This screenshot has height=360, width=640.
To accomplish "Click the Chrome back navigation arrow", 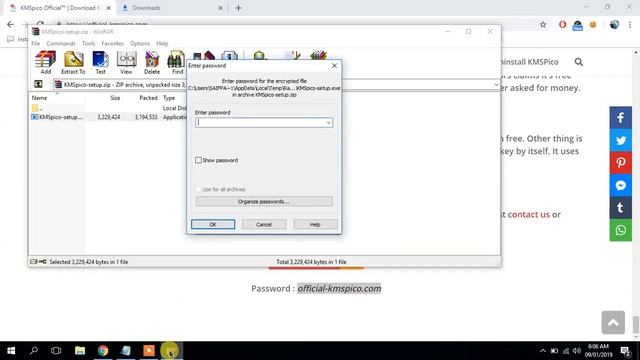I will pos(10,25).
